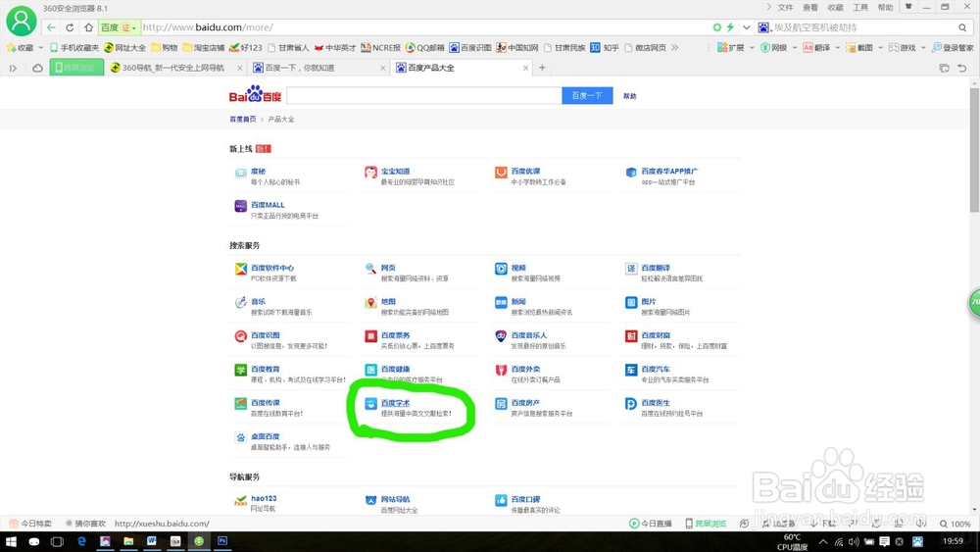Screen dimensions: 980x552
Task: Open the QQ邮箱 bookmark
Action: click(425, 47)
